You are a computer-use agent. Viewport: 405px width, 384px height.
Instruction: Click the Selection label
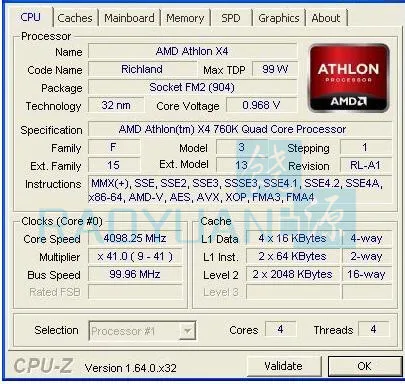pos(56,330)
